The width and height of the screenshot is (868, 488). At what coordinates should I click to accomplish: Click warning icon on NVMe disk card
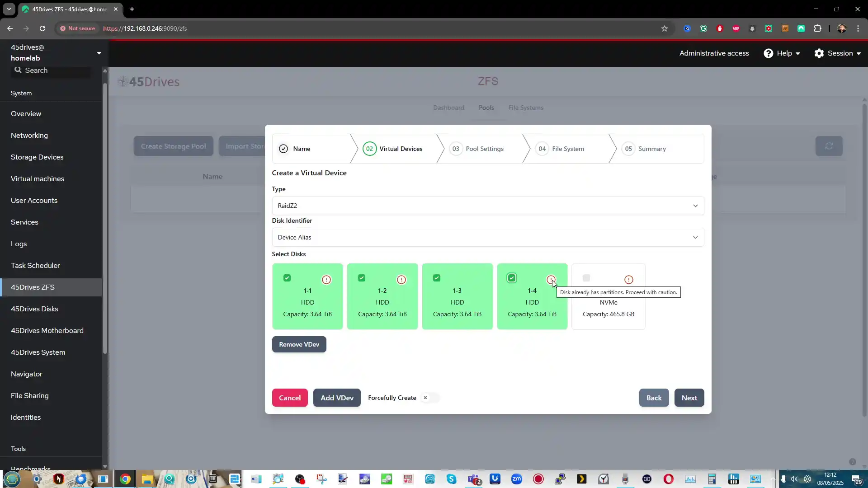tap(629, 280)
